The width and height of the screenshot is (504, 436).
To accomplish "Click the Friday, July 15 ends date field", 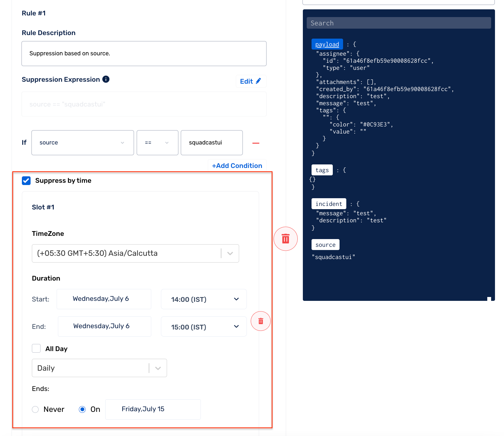I will pos(153,409).
